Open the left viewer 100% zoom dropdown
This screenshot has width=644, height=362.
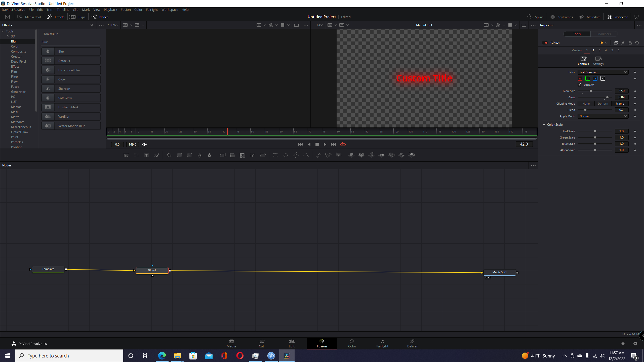113,25
